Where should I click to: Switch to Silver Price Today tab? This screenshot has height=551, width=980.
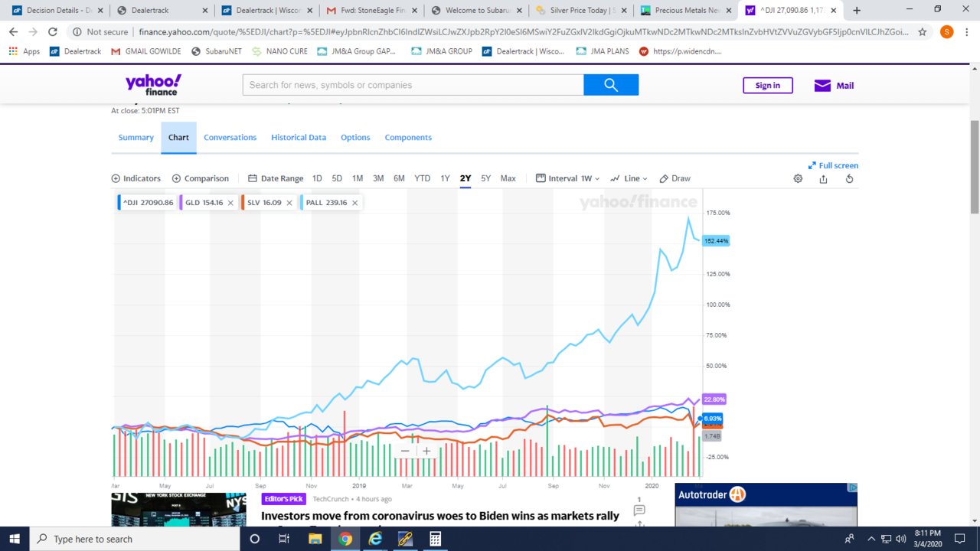point(582,11)
